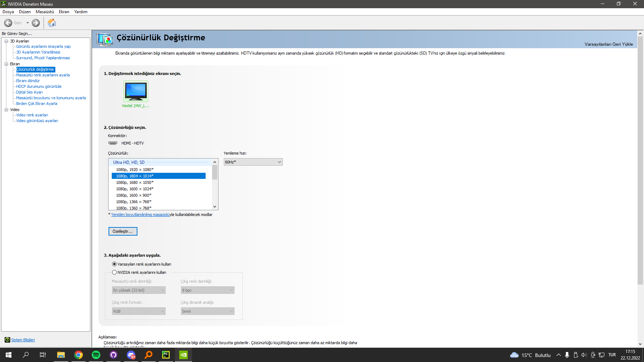This screenshot has width=644, height=362.
Task: Collapse the Video tree node
Action: coord(6,110)
